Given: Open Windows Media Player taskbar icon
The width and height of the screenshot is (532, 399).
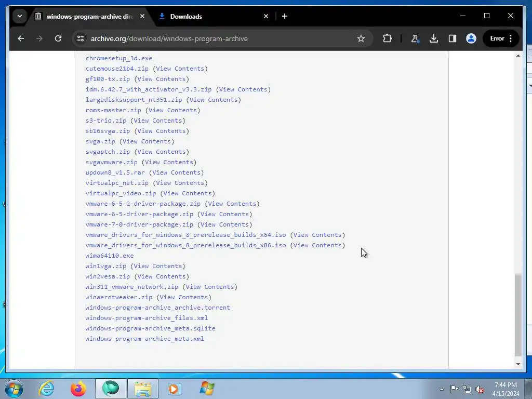Looking at the screenshot, I should (x=175, y=389).
